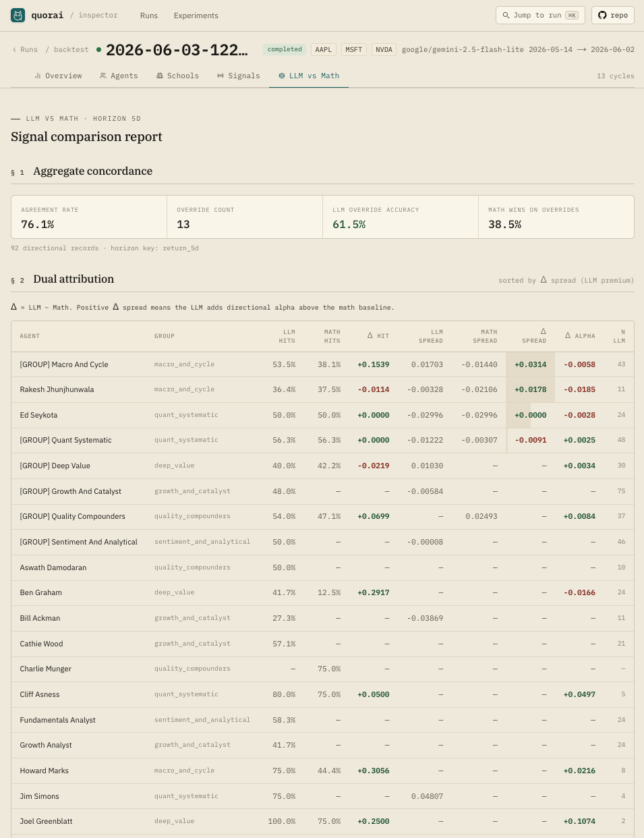
Task: Select the [GROUP] Growth And Catalyst row
Action: [322, 491]
